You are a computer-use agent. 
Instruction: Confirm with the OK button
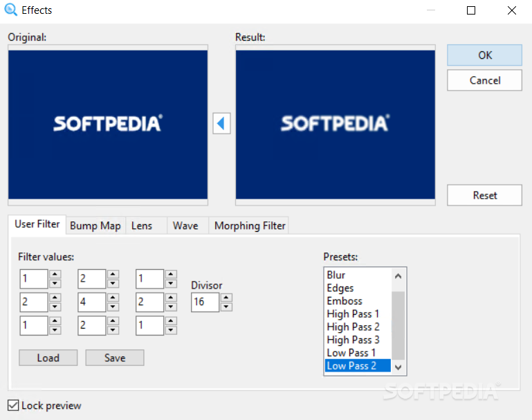pyautogui.click(x=484, y=55)
